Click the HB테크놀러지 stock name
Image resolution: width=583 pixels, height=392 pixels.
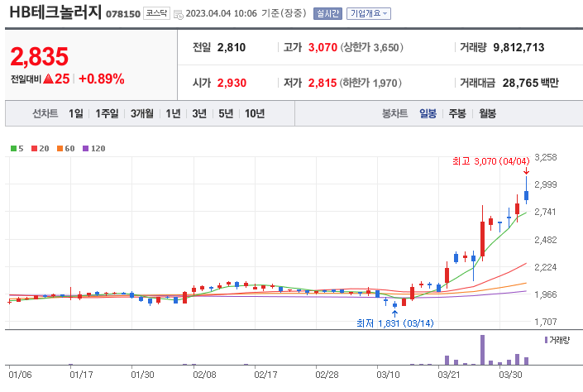55,12
